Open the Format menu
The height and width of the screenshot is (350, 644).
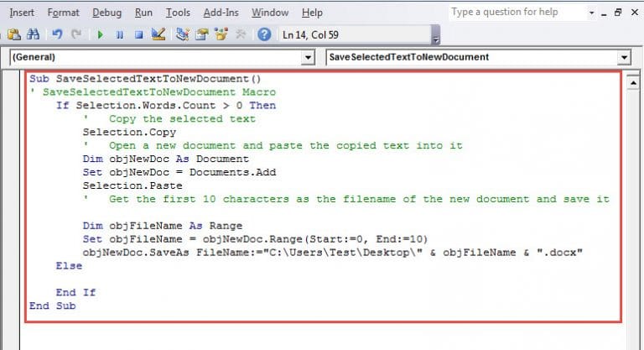coord(64,13)
